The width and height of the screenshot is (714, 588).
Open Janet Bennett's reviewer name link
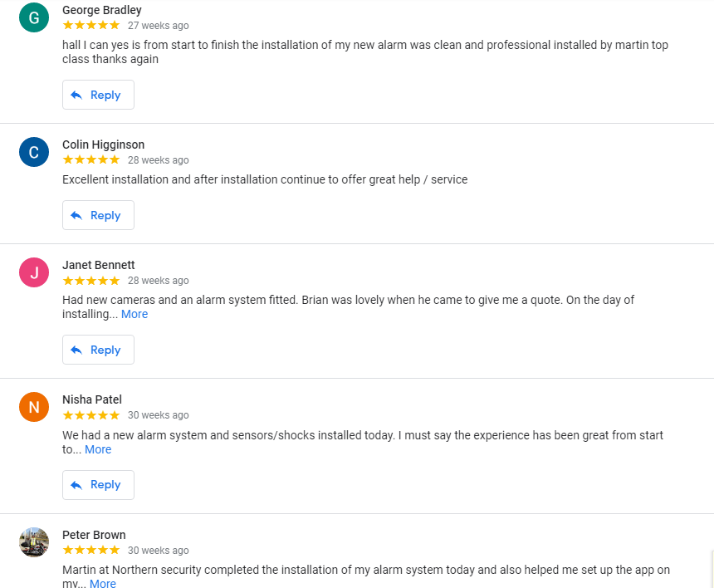98,265
